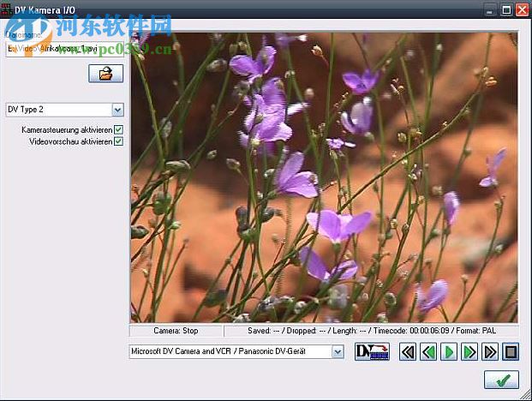Step forward with the green fast-forward button

click(469, 352)
